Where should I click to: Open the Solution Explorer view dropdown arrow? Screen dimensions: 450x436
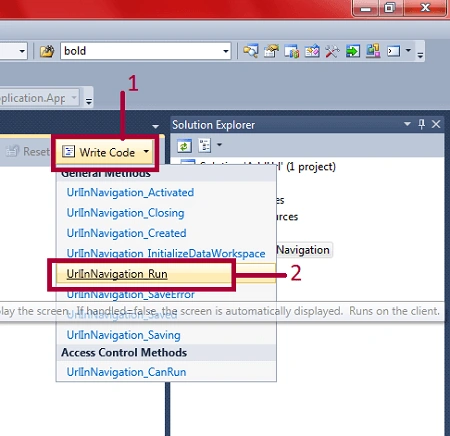219,145
